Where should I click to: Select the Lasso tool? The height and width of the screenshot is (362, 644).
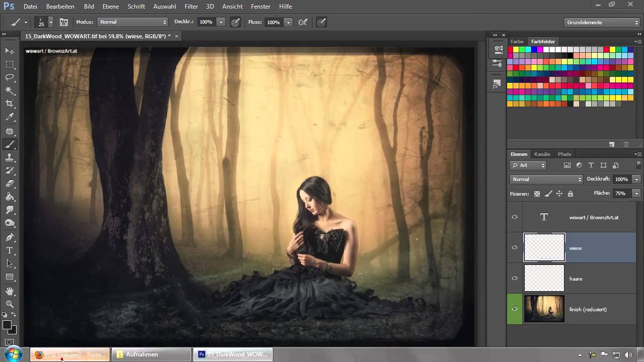pos(10,77)
